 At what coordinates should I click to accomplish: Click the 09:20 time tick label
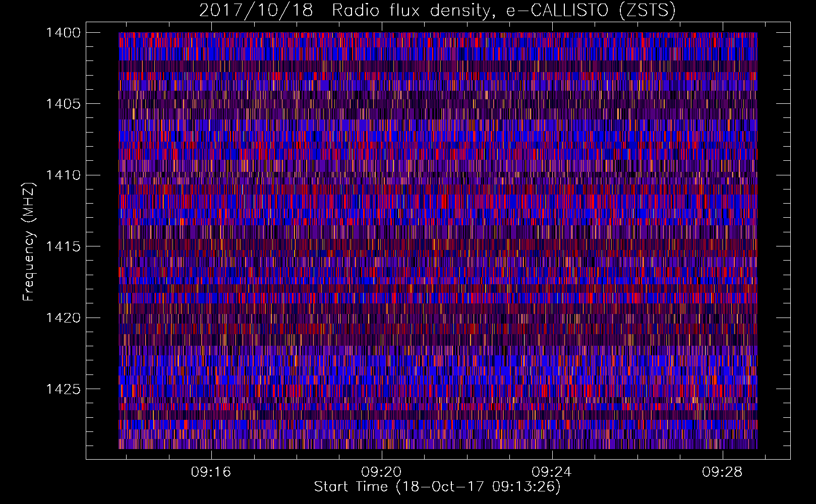(381, 472)
